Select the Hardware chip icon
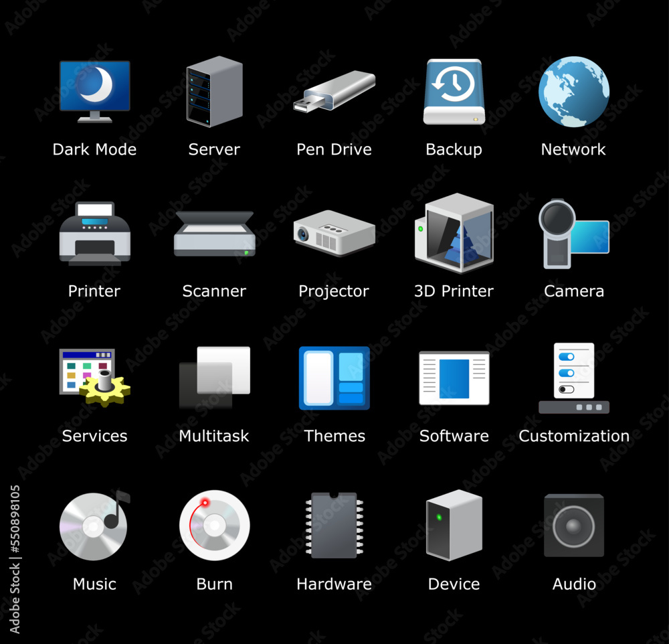 point(334,526)
